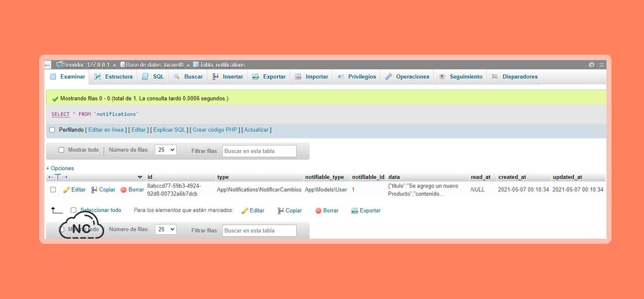Click the SQL tab document icon

pyautogui.click(x=145, y=77)
